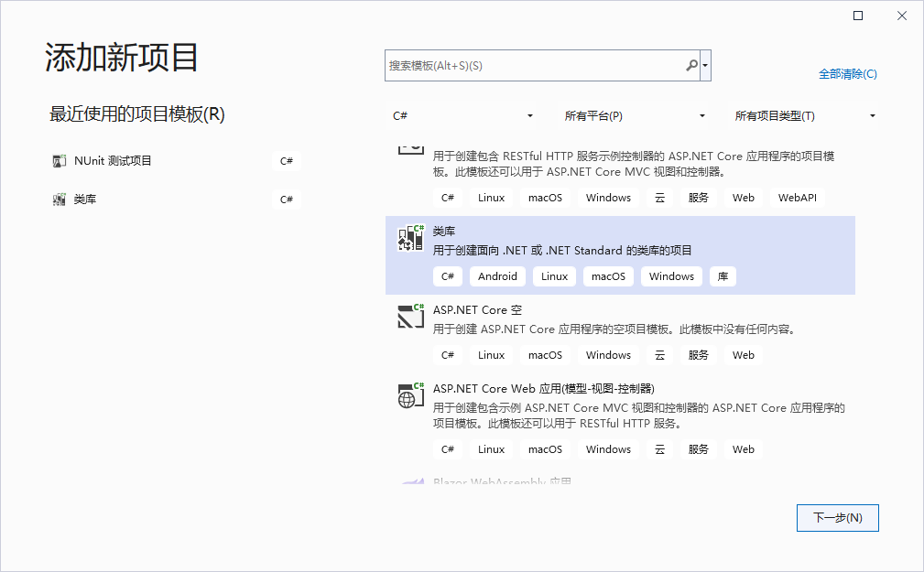Viewport: 924px width, 572px height.
Task: Open the 所有平台(P) platform dropdown
Action: click(x=634, y=115)
